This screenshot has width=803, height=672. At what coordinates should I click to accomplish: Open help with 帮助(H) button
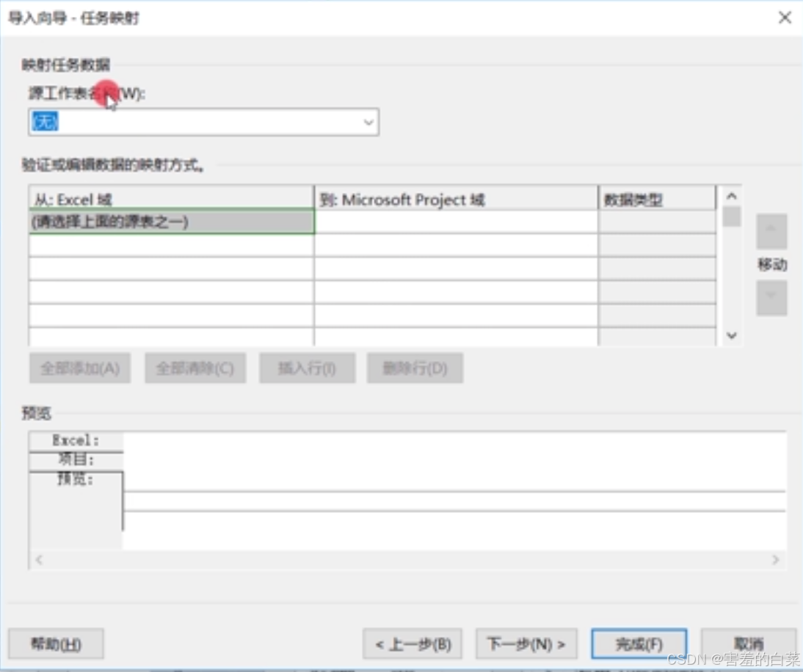(x=56, y=643)
